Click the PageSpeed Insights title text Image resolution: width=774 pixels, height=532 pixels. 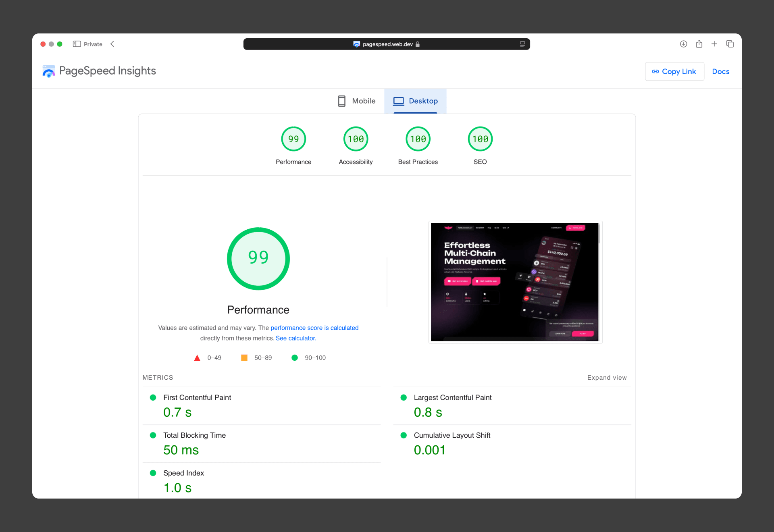(x=108, y=71)
